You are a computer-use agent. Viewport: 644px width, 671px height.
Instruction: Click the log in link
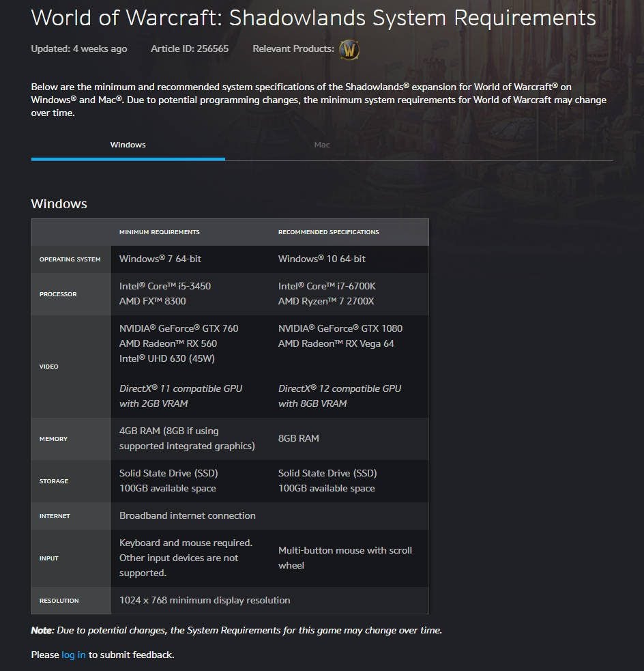[74, 655]
